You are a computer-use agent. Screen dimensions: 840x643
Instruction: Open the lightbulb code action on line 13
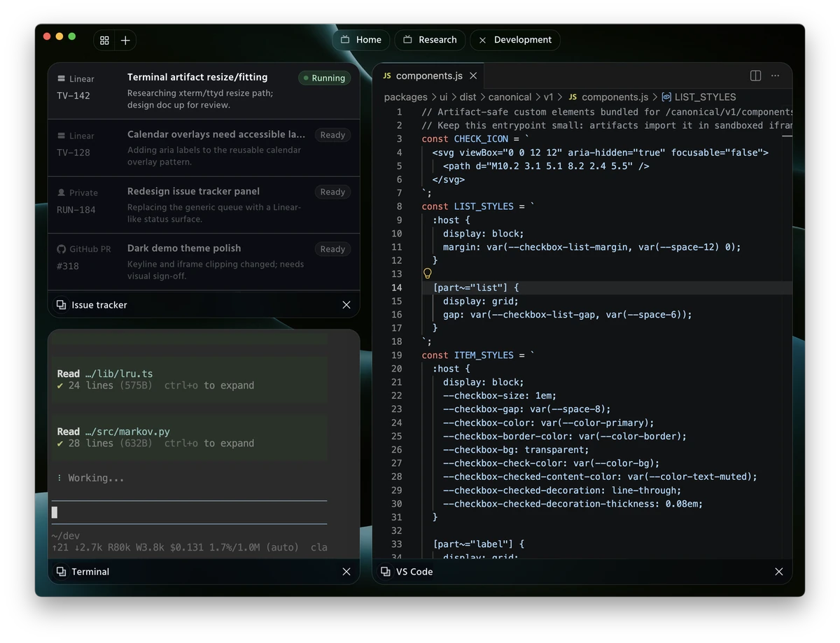click(x=428, y=274)
